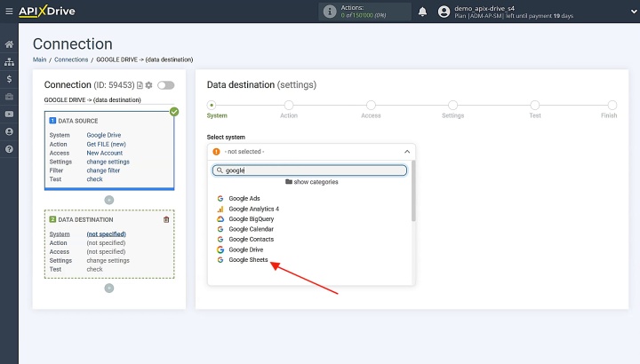Select the Finish step
This screenshot has height=364, width=640.
point(612,105)
